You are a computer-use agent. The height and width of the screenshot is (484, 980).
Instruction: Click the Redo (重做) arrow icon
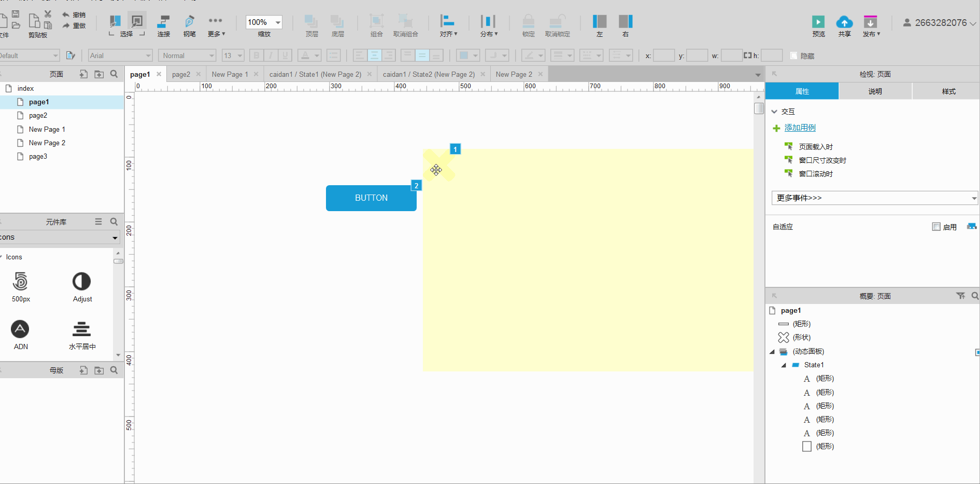tap(66, 25)
